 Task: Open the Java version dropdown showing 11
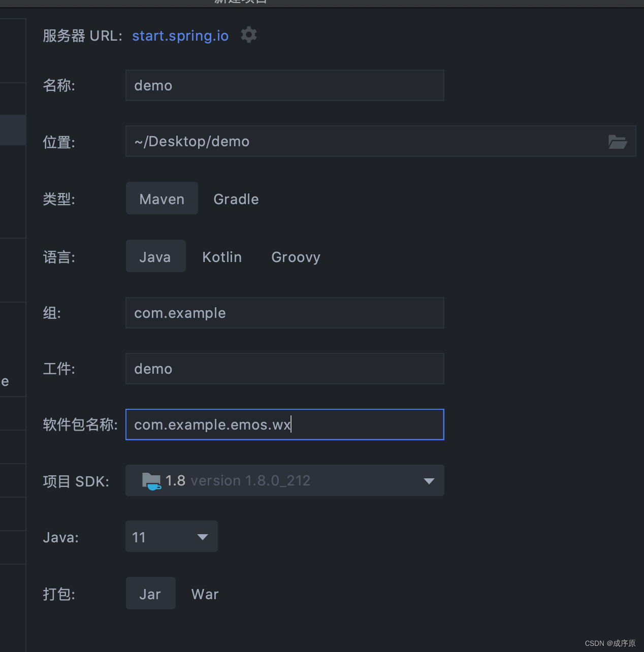pos(171,536)
